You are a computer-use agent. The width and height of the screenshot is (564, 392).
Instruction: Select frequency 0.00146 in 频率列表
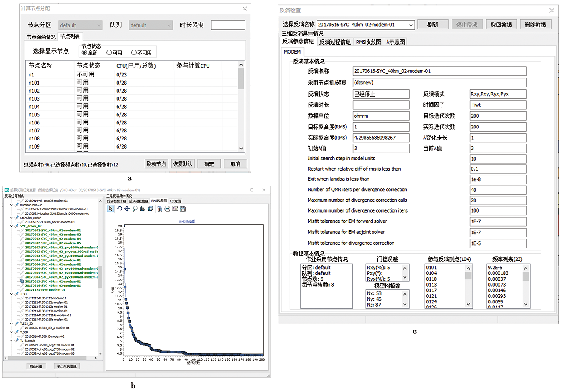click(497, 290)
